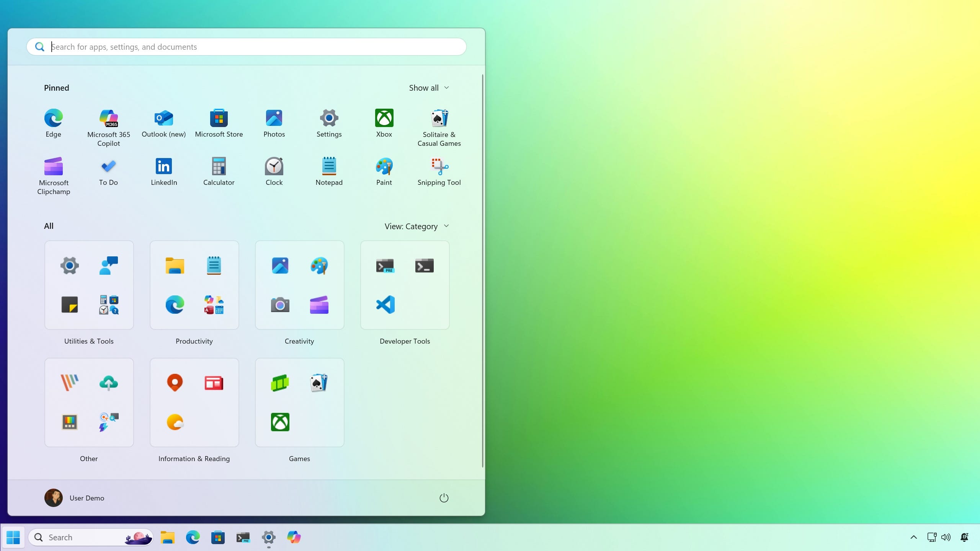Image resolution: width=980 pixels, height=551 pixels.
Task: Open Microsoft 365 Copilot pinned app
Action: [x=108, y=119]
